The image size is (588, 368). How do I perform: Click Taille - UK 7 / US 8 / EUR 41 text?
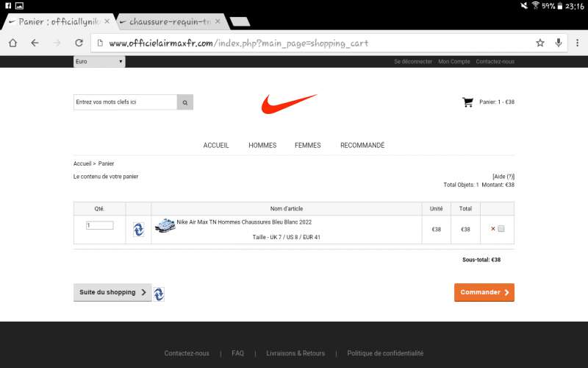tap(286, 237)
